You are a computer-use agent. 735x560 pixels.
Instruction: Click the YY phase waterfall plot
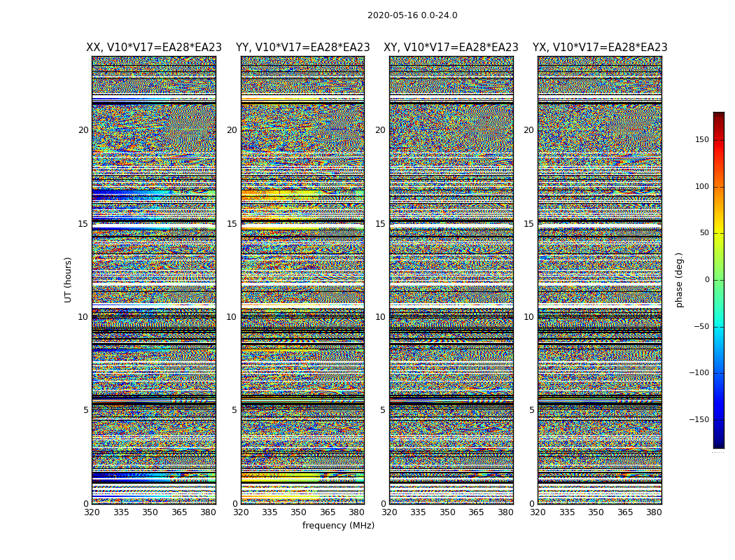[303, 280]
